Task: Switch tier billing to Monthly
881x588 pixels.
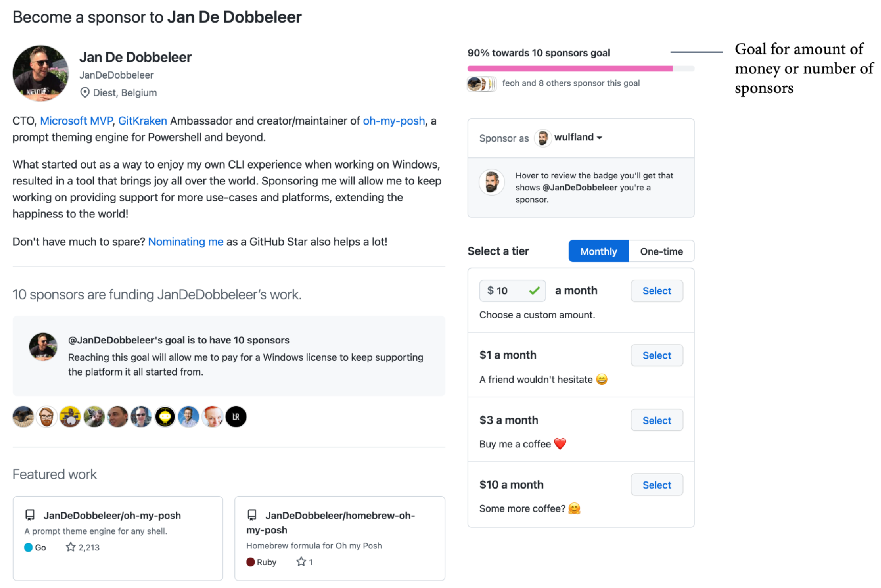Action: click(x=599, y=251)
